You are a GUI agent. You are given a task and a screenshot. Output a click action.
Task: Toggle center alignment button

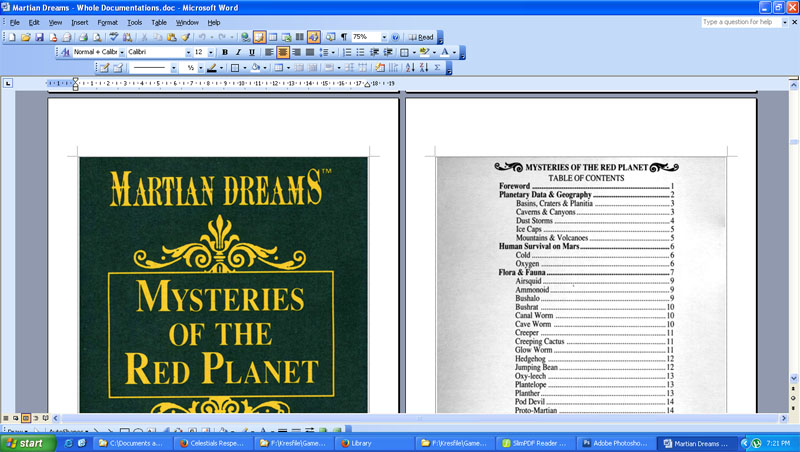click(283, 52)
